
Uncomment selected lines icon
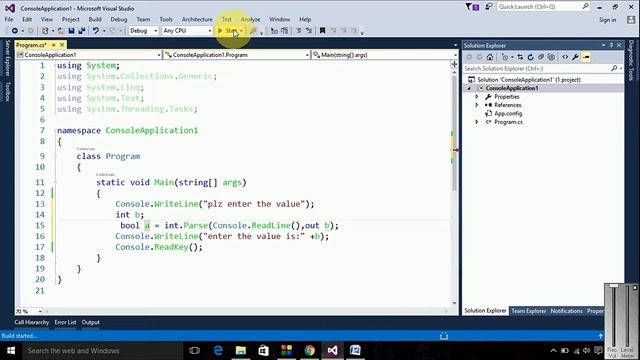click(309, 31)
